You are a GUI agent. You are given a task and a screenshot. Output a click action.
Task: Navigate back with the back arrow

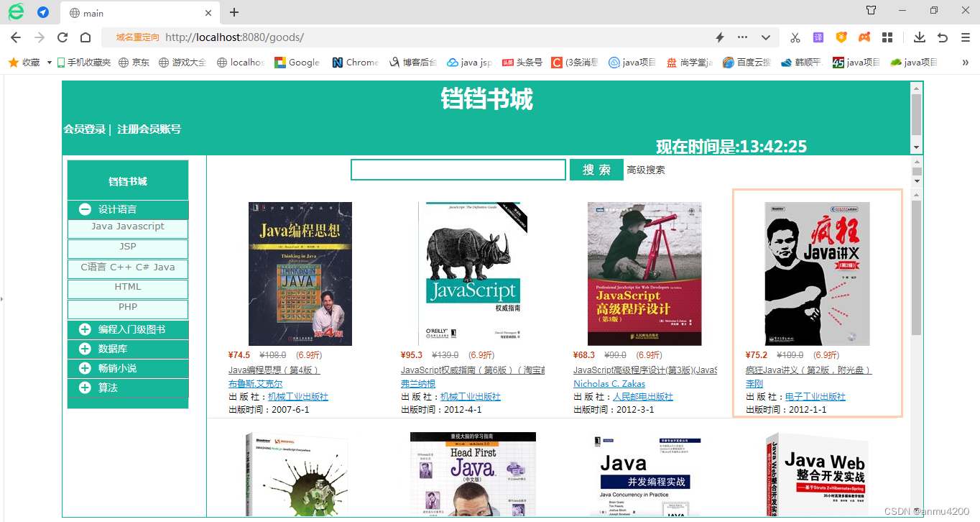pos(15,37)
